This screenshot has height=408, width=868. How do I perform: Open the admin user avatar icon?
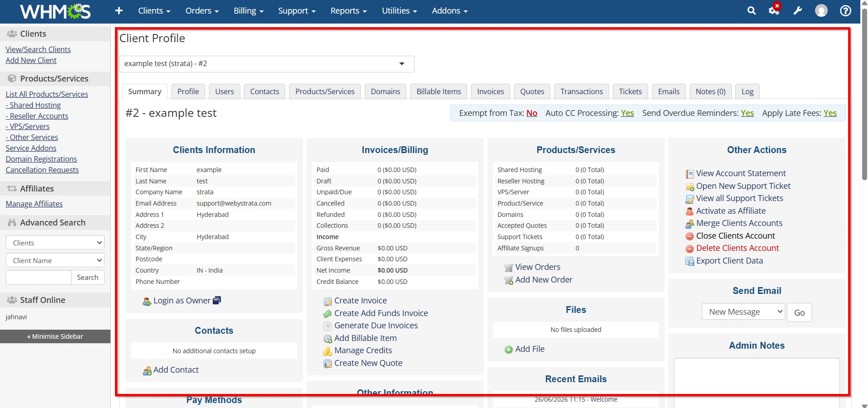click(x=821, y=10)
